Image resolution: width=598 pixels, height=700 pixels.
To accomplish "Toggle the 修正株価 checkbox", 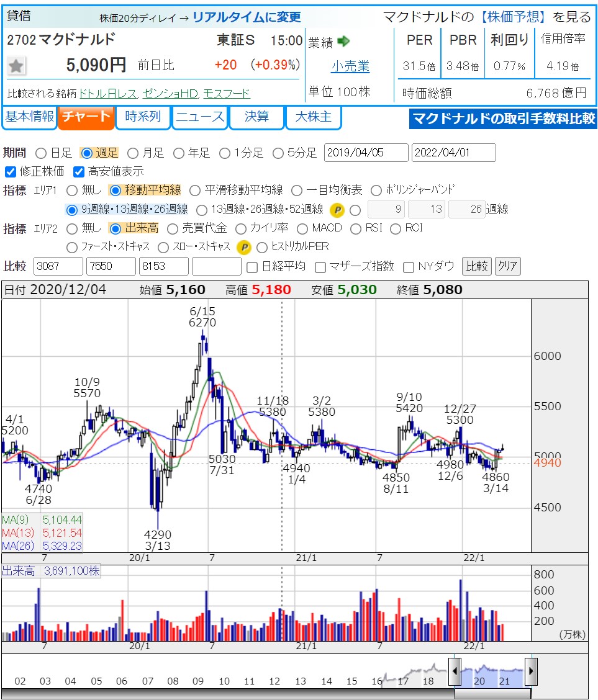I will (10, 171).
